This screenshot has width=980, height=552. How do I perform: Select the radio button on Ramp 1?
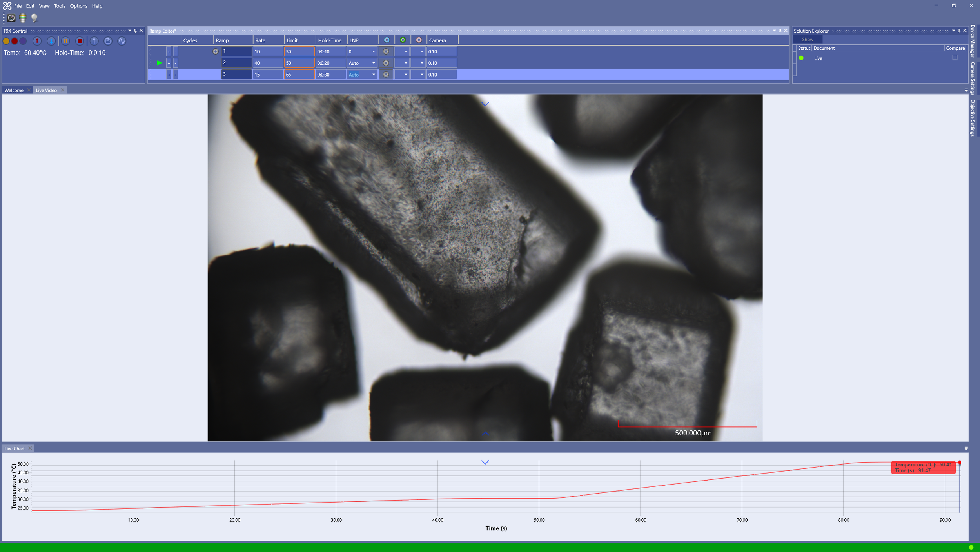coord(216,51)
